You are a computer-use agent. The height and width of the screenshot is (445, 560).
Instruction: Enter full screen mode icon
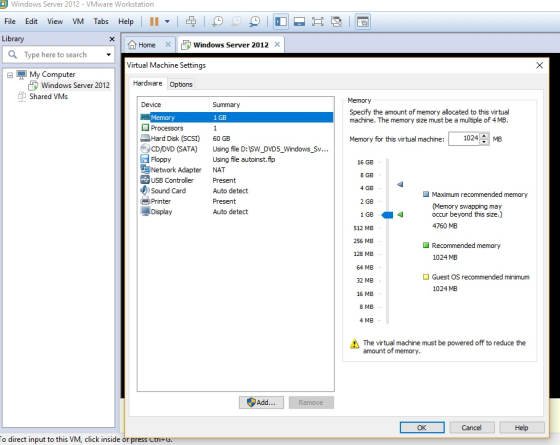[x=318, y=22]
